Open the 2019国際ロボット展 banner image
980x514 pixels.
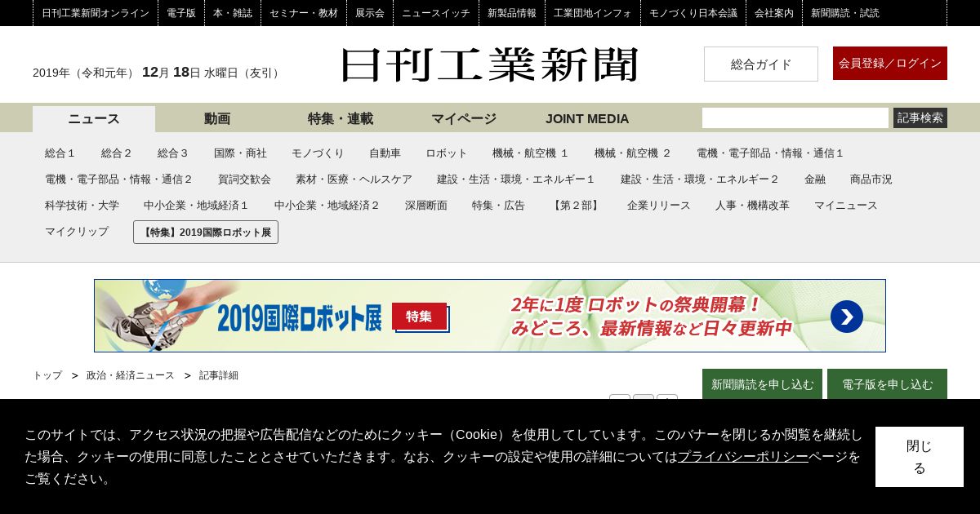[x=490, y=316]
